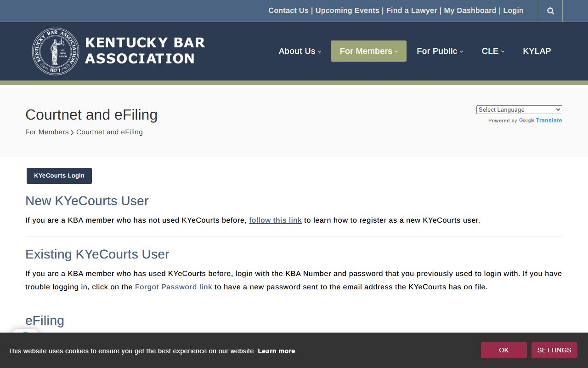
Task: Open cookie SETTINGS button
Action: [x=554, y=350]
